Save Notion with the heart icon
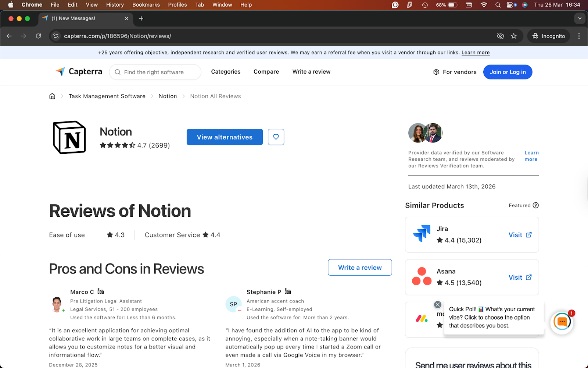 coord(276,137)
